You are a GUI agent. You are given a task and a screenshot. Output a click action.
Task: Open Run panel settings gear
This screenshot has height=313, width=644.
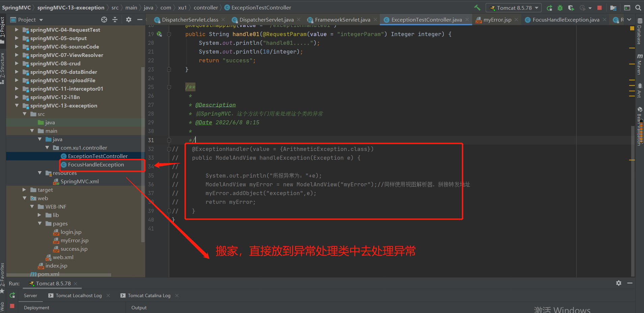(x=619, y=283)
